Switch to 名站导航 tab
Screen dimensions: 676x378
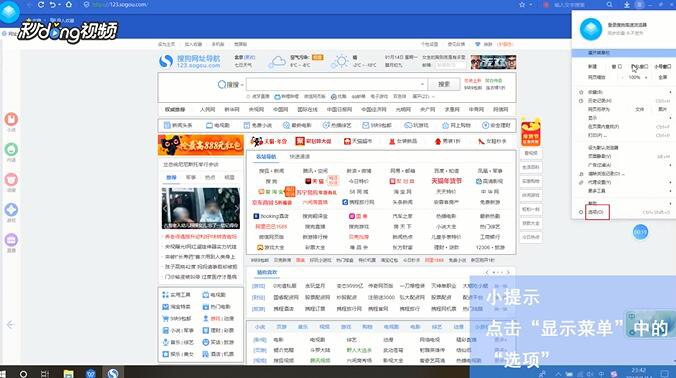pos(266,157)
